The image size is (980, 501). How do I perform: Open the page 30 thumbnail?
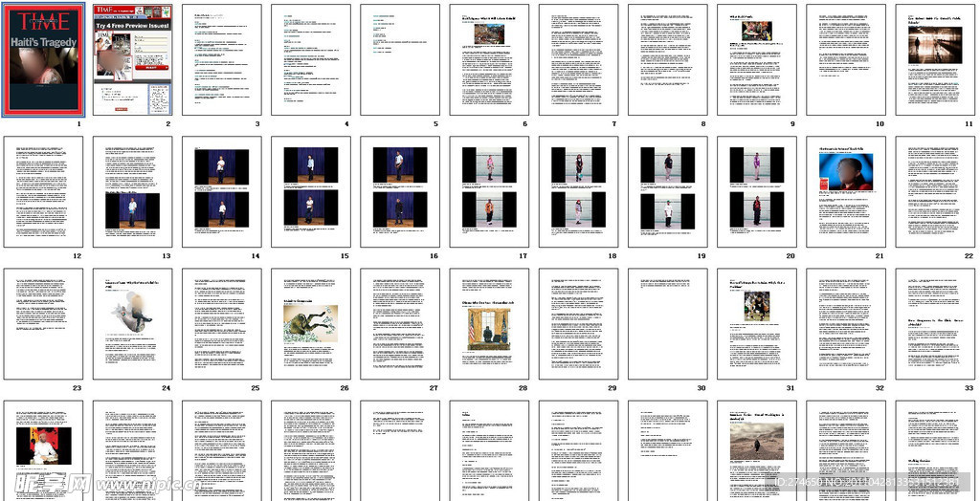click(x=667, y=324)
